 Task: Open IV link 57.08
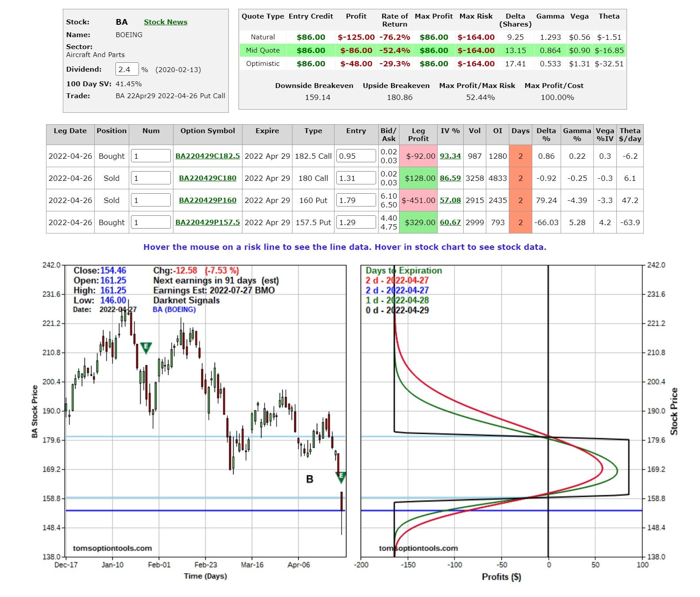(450, 200)
